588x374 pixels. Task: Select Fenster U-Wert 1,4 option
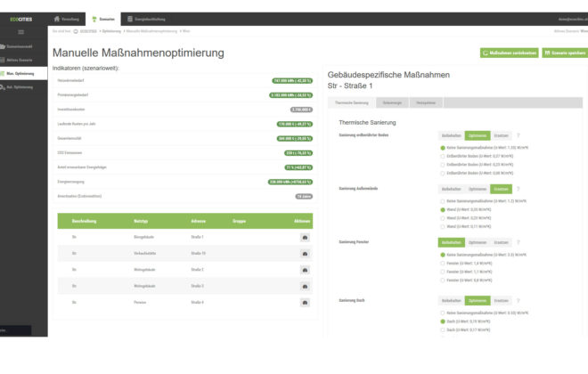tap(443, 264)
